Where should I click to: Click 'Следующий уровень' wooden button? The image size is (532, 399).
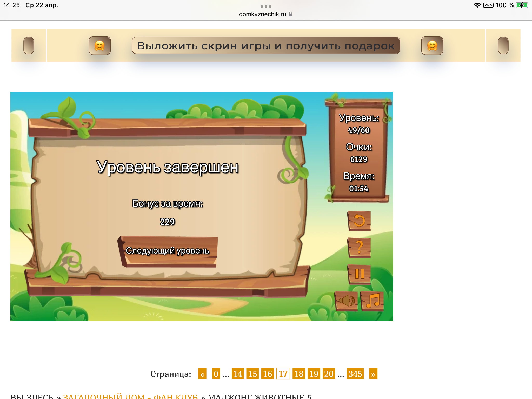coord(168,251)
